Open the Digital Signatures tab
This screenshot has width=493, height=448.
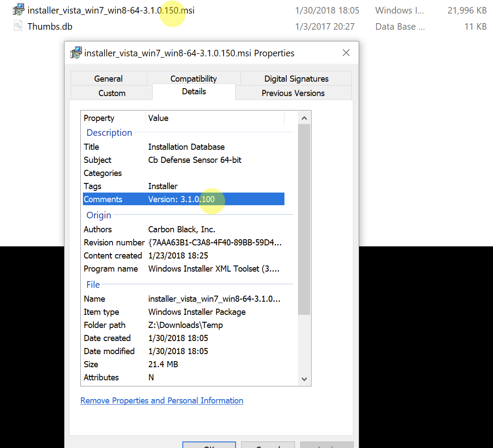[x=296, y=79]
